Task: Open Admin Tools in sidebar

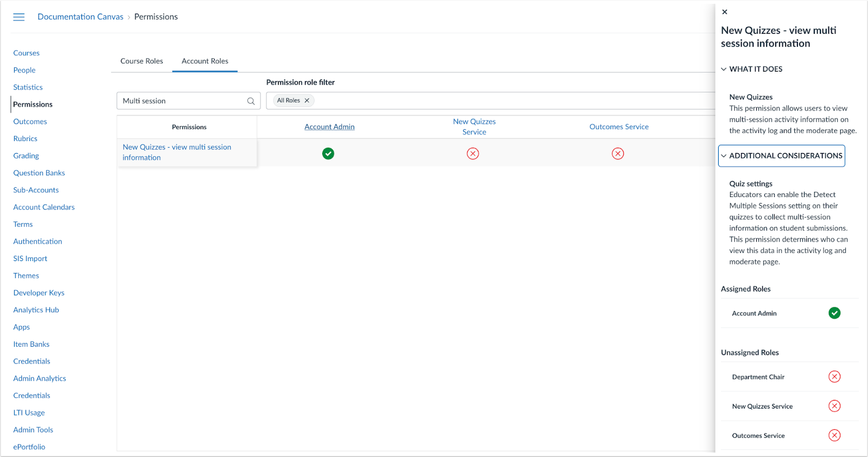Action: click(x=33, y=430)
